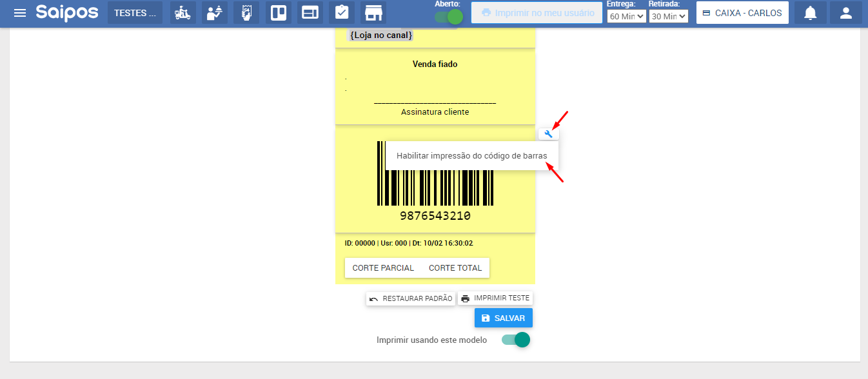This screenshot has width=868, height=379.
Task: Open the notifications bell
Action: pos(810,13)
